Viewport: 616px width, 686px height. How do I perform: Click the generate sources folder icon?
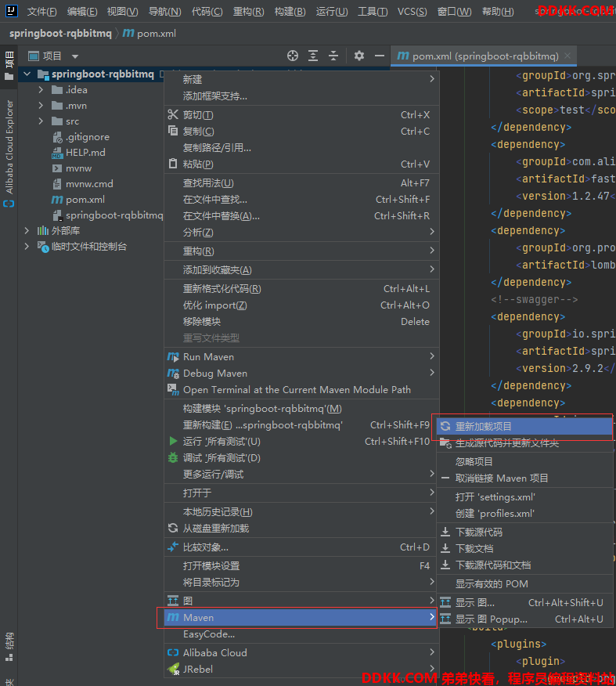pyautogui.click(x=445, y=442)
